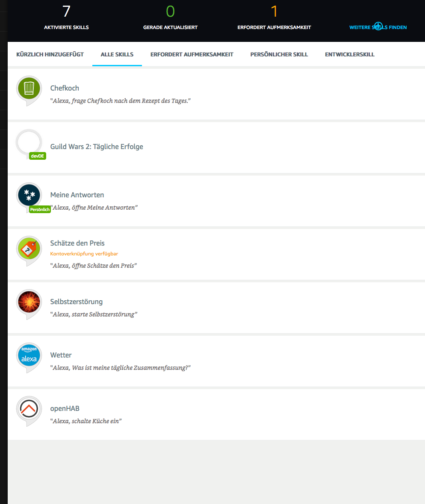Click the green Persönlich badge
This screenshot has height=504, width=425.
tap(40, 209)
